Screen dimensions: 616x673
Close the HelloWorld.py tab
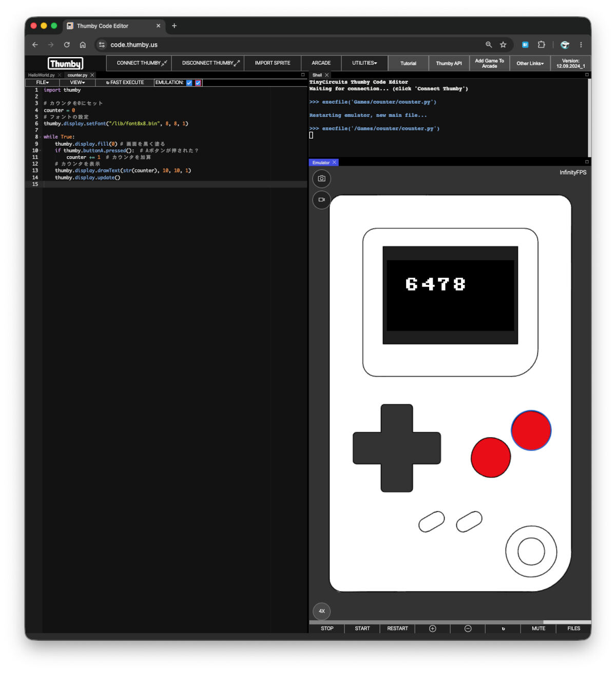coord(60,75)
